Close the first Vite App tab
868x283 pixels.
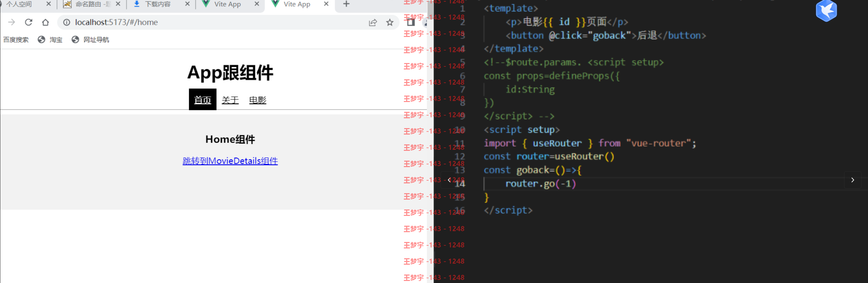click(257, 4)
